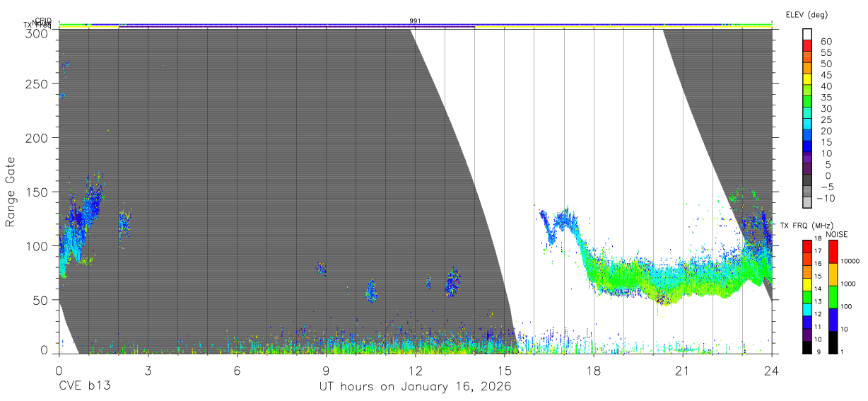Click the red 17-18 segment of TX FRQ bar
The width and height of the screenshot is (868, 401).
807,246
